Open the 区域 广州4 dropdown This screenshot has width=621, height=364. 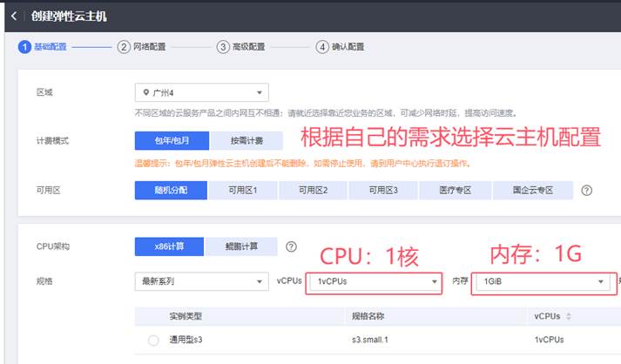coord(201,93)
